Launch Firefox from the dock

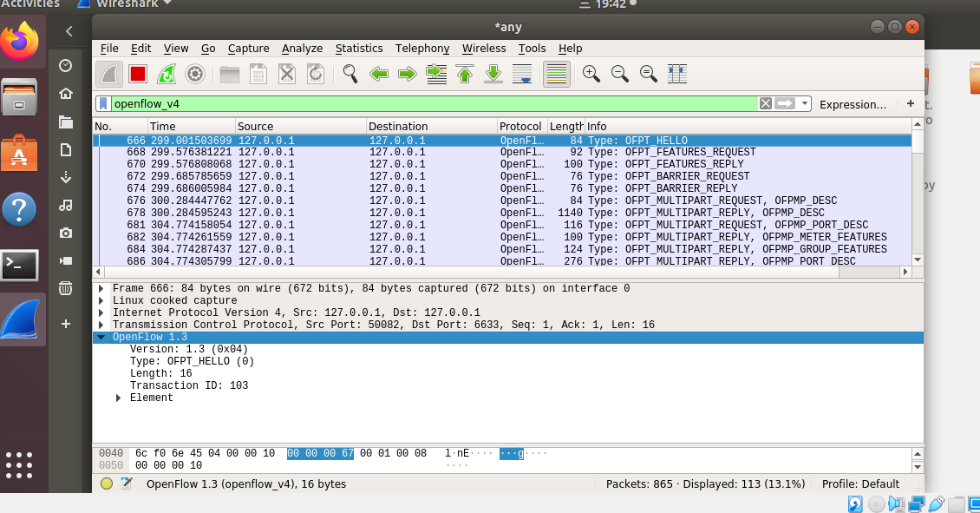coord(19,42)
